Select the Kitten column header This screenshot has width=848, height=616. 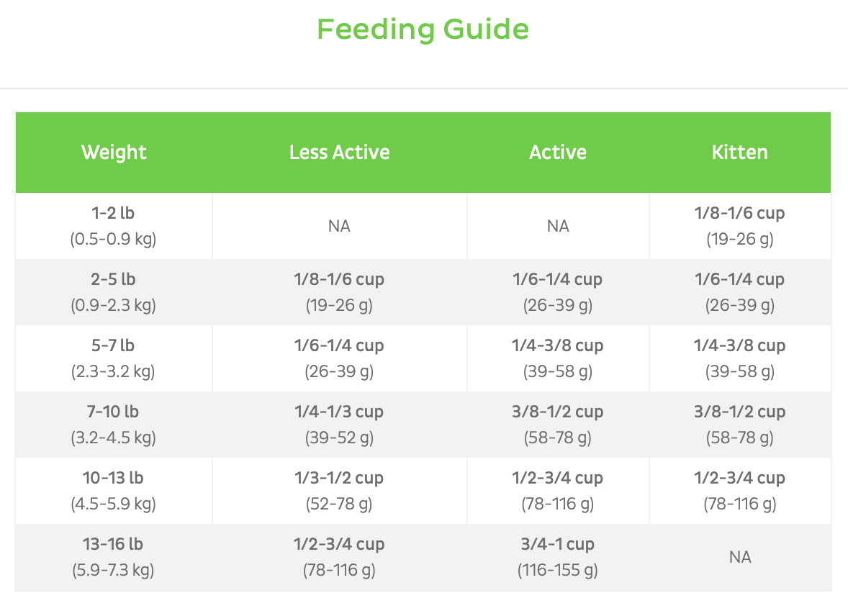pyautogui.click(x=739, y=153)
